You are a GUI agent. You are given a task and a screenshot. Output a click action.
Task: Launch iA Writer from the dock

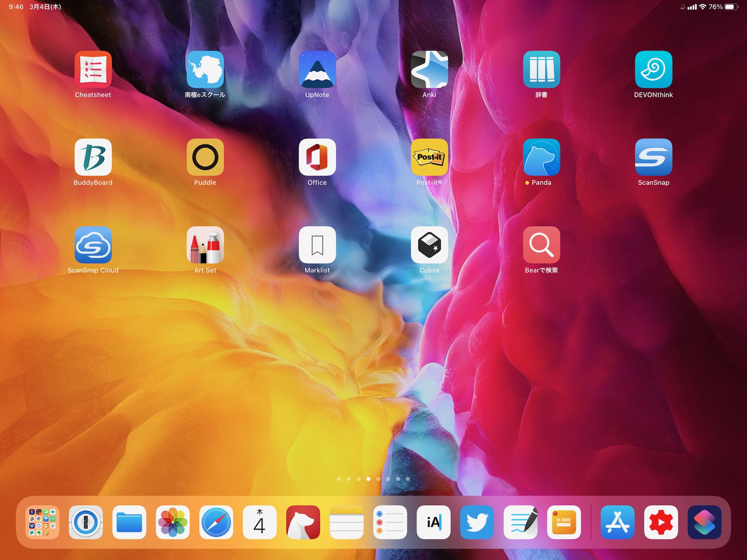click(x=433, y=522)
